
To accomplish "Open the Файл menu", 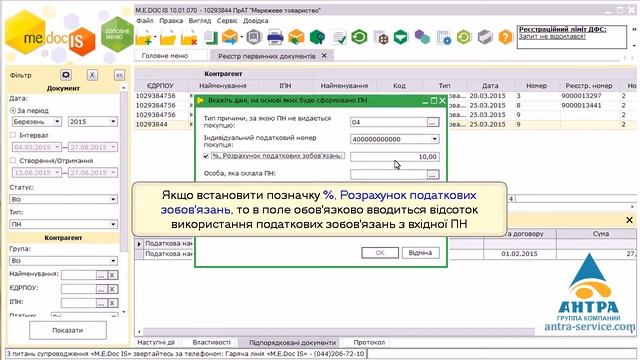I will coord(145,20).
